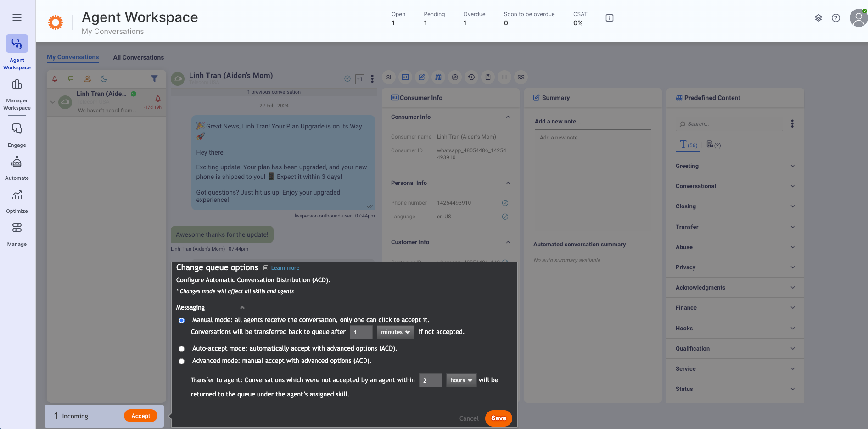This screenshot has width=868, height=429.
Task: Switch to My Conversations tab
Action: pos(73,57)
